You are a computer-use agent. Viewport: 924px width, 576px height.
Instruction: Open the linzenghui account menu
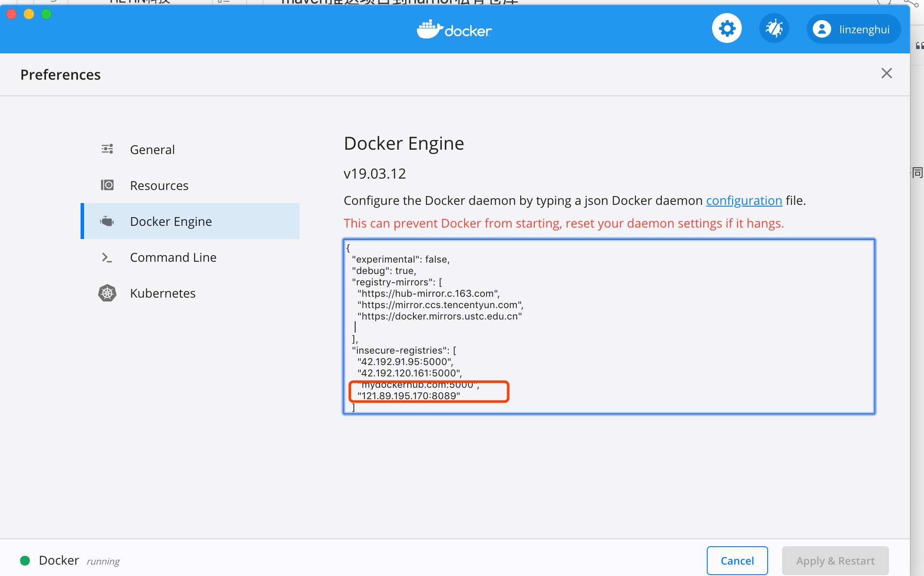coord(864,29)
